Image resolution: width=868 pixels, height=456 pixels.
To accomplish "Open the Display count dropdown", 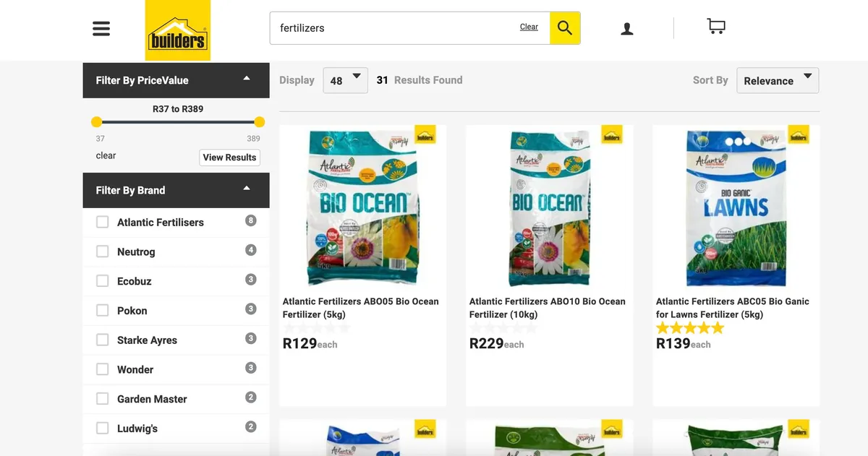I will (345, 80).
